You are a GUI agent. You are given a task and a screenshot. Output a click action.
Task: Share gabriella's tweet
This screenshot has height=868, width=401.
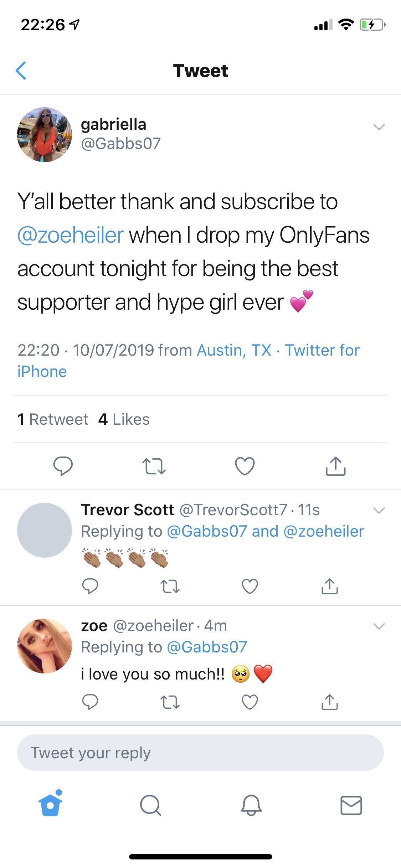click(335, 467)
